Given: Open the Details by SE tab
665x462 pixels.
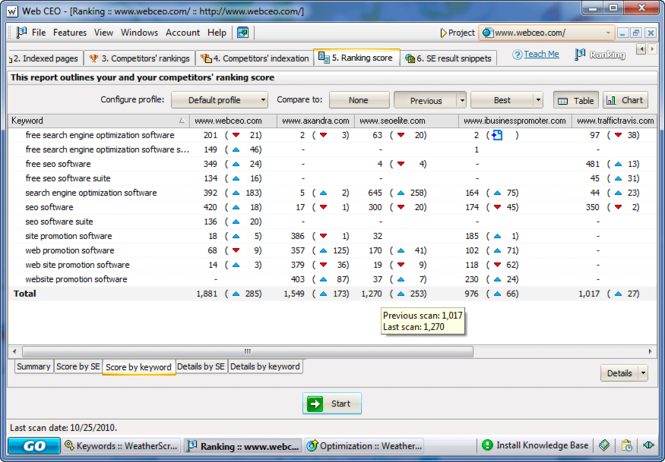Looking at the screenshot, I should coord(201,367).
